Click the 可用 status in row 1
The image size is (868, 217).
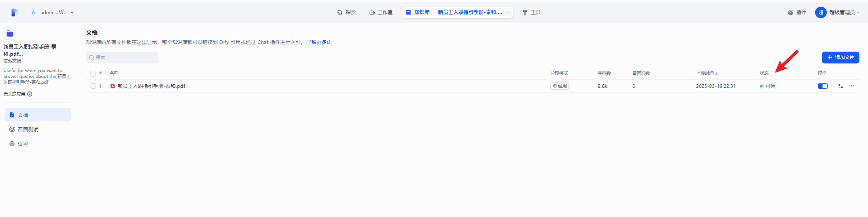point(768,86)
